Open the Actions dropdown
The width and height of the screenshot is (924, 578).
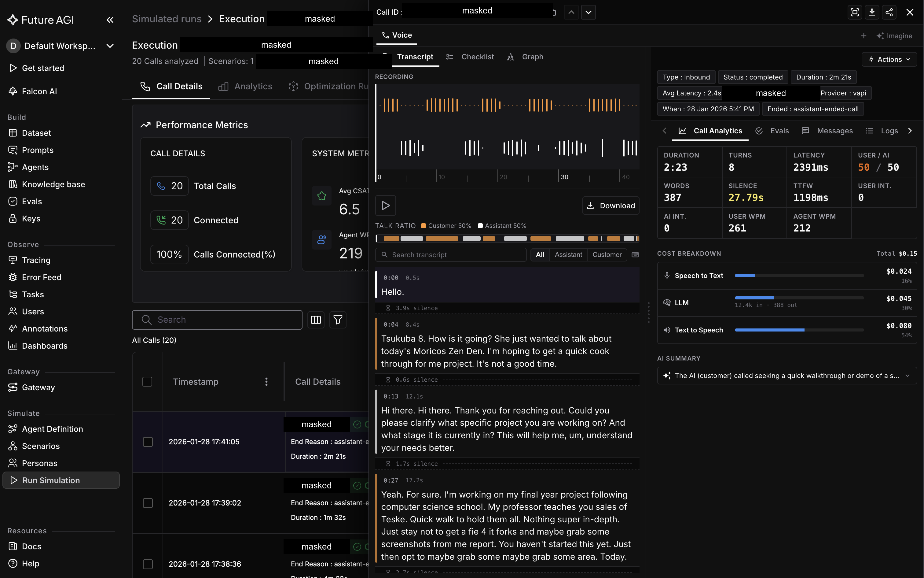pyautogui.click(x=889, y=60)
